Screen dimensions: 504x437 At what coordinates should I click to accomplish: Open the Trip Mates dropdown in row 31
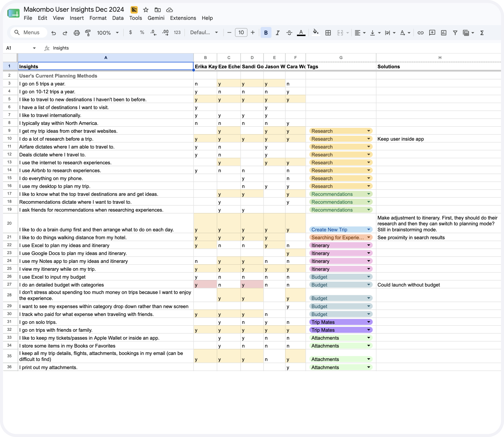369,322
